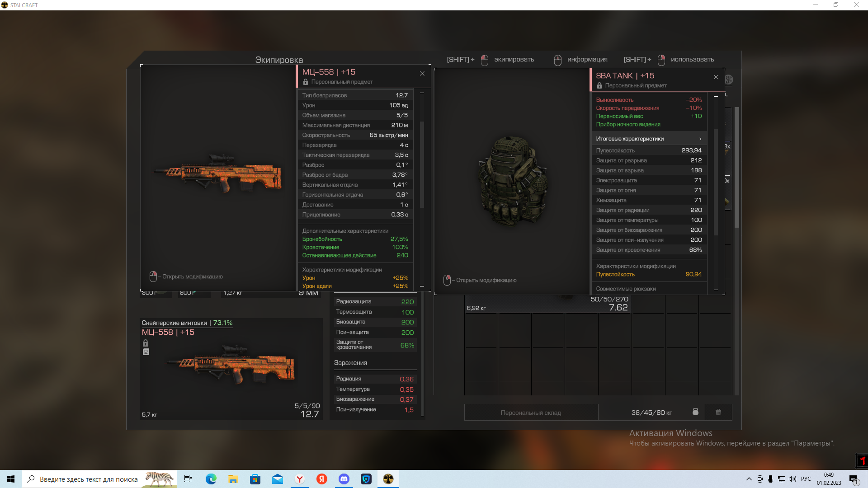868x488 pixels.
Task: Open Microsoft Store from taskbar
Action: tap(255, 479)
